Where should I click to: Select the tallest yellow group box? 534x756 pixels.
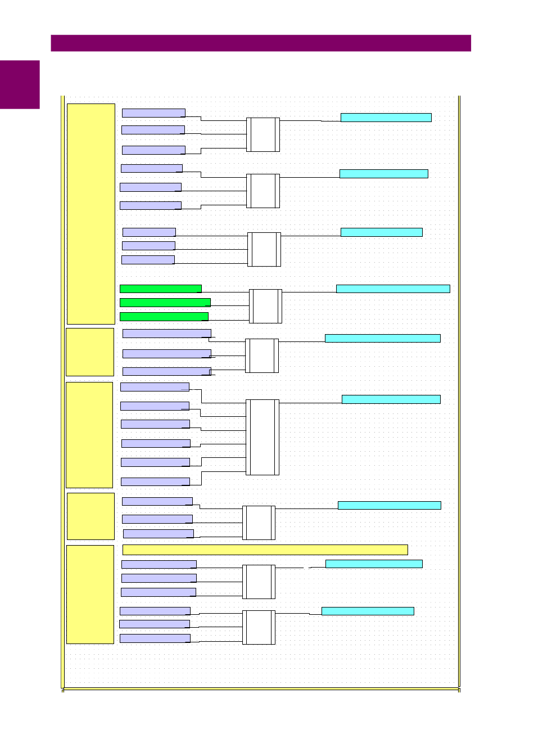pos(90,214)
